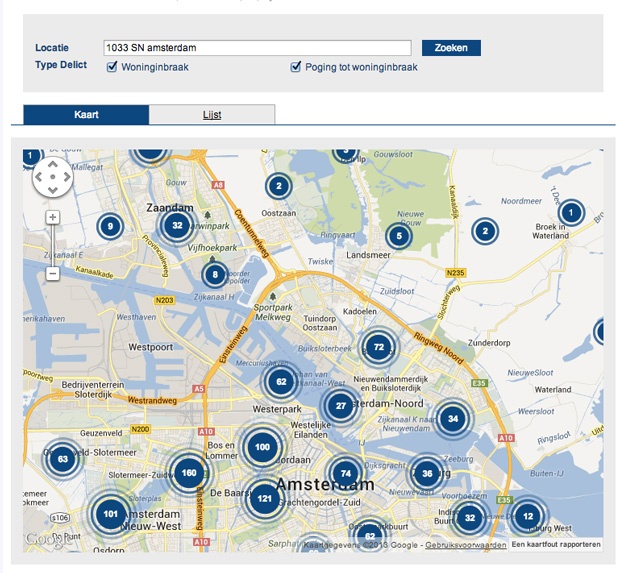Open the cluster marker labeled 101
The image size is (620, 573).
coord(110,514)
